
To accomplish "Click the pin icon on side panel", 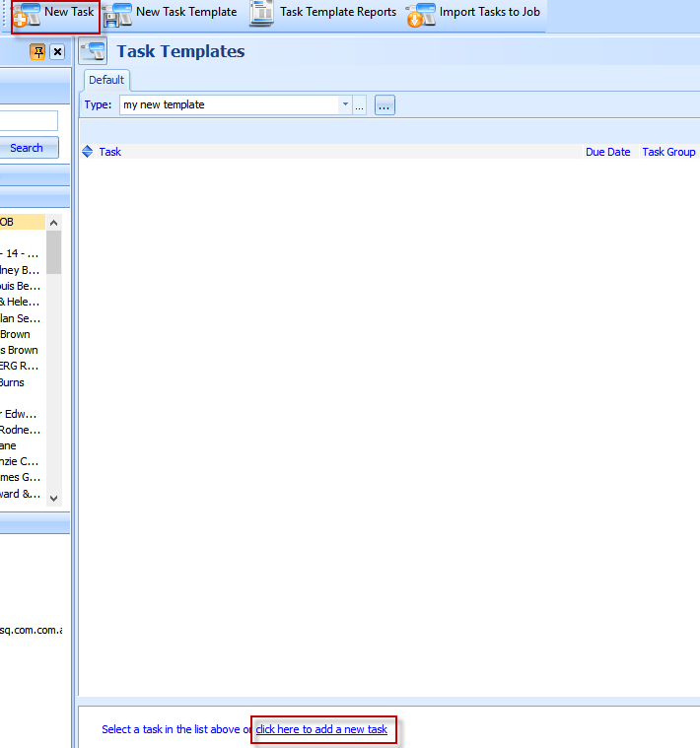I will tap(38, 52).
